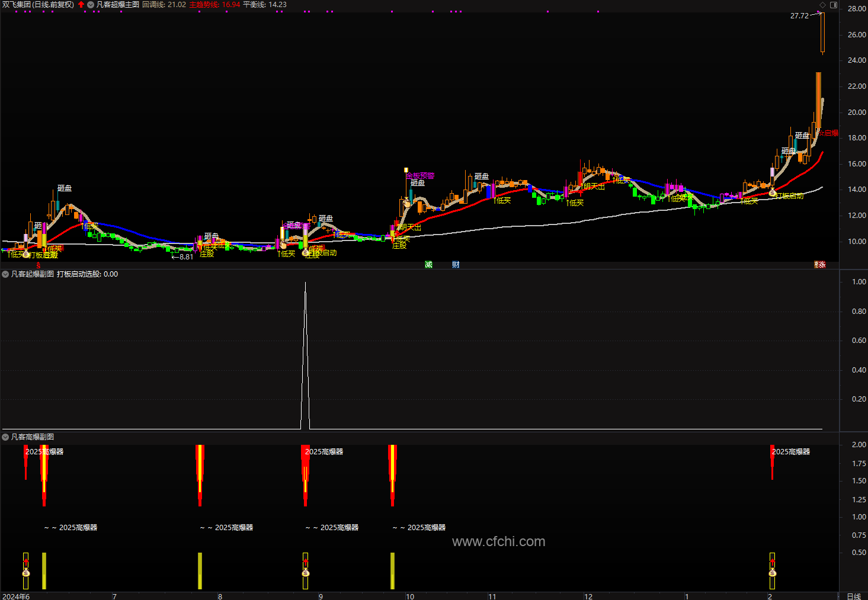The height and width of the screenshot is (600, 868).
Task: Click the money bag icon in September signal
Action: click(x=305, y=573)
